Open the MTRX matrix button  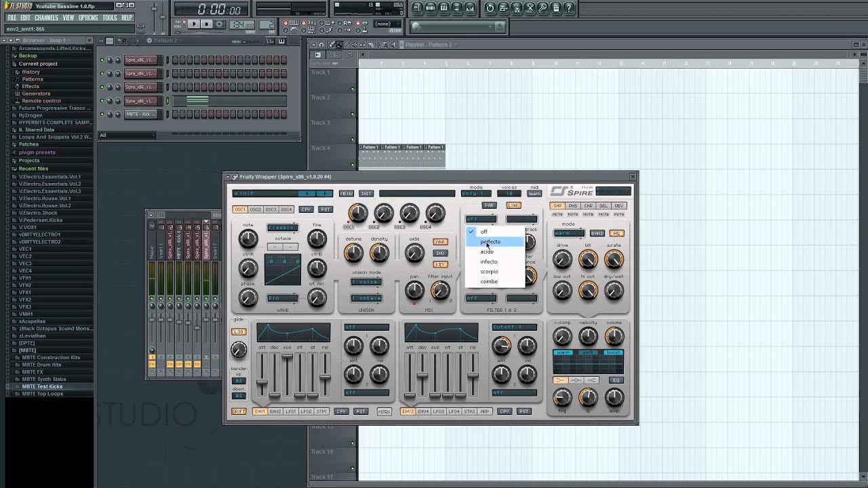point(384,411)
